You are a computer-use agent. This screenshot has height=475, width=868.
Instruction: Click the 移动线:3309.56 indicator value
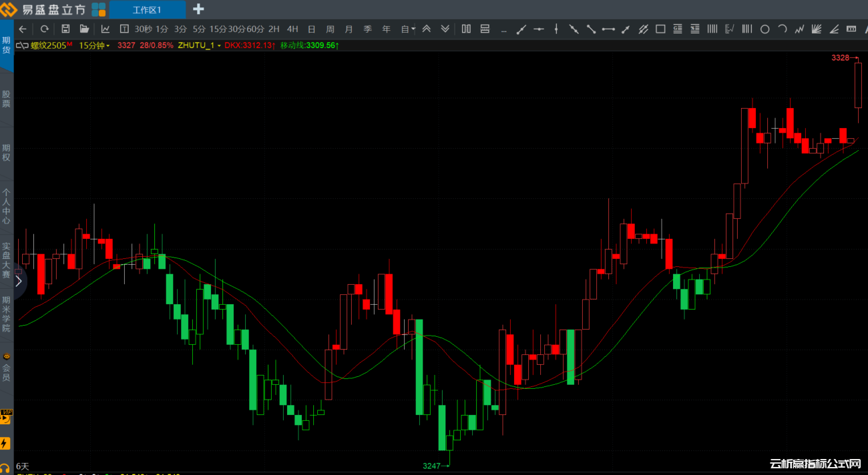[x=310, y=45]
